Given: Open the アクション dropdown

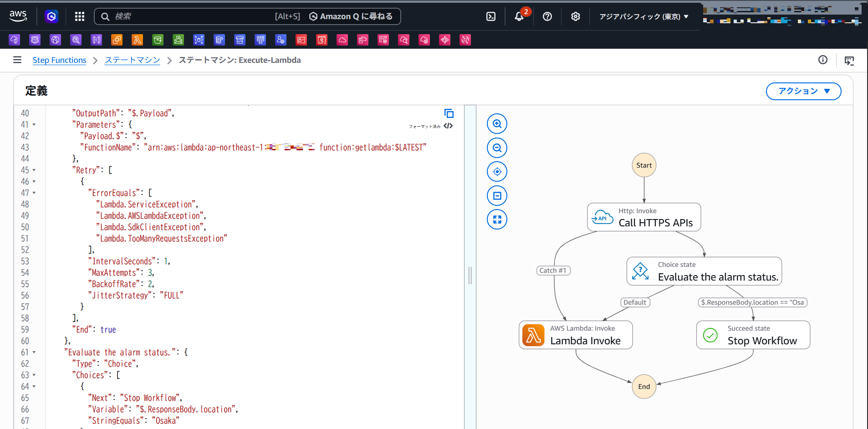Looking at the screenshot, I should 803,91.
